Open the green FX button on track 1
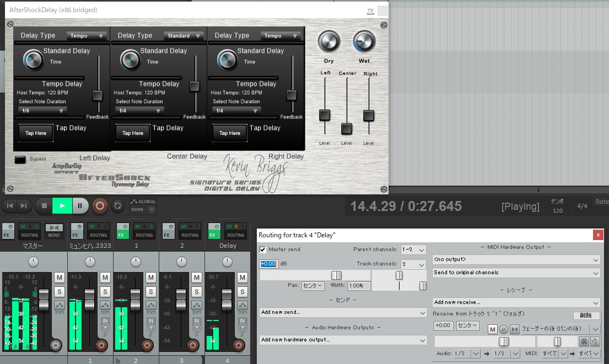The width and height of the screenshot is (609, 364). [123, 231]
